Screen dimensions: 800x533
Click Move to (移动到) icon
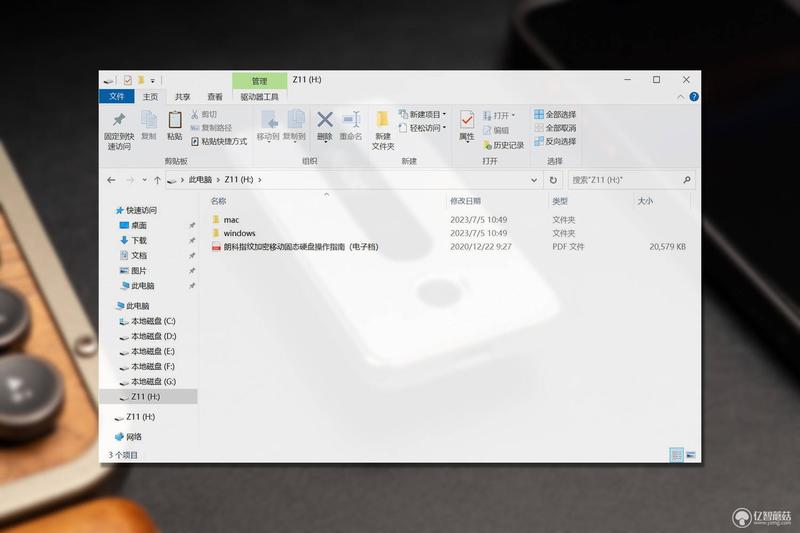tap(269, 120)
